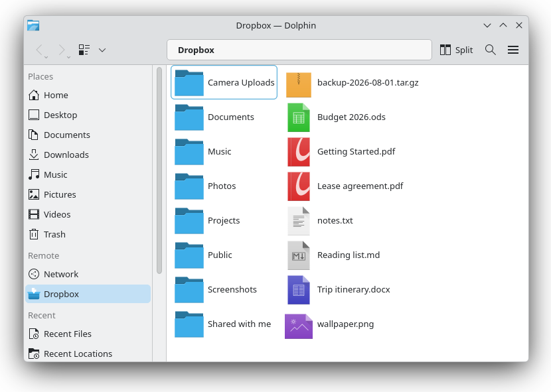Open Desktop in Places sidebar
This screenshot has width=551, height=392.
tap(88, 115)
